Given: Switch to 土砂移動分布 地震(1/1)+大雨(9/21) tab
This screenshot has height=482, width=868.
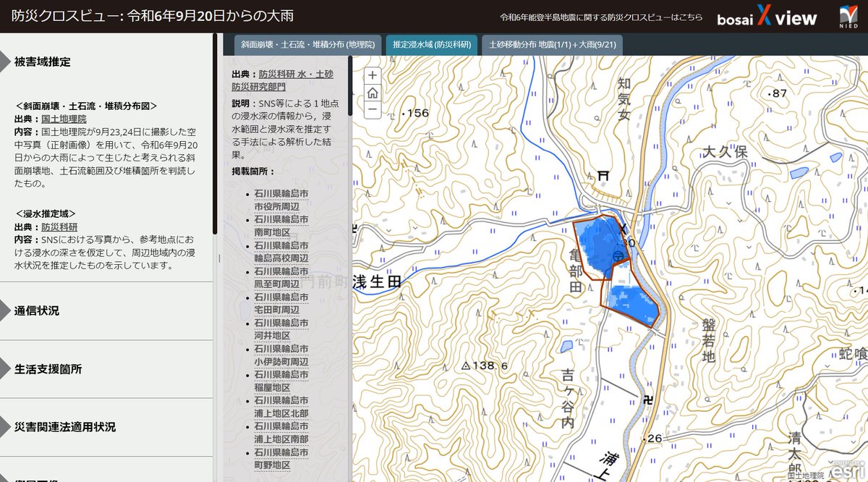Looking at the screenshot, I should click(x=551, y=45).
